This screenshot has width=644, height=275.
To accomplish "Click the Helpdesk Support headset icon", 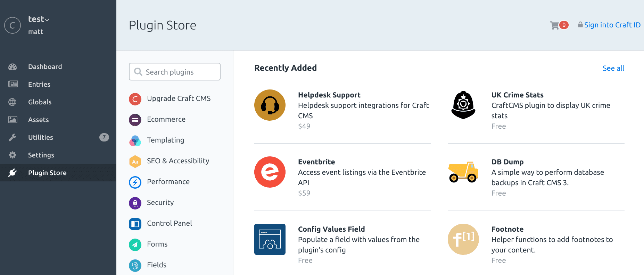I will pos(270,105).
